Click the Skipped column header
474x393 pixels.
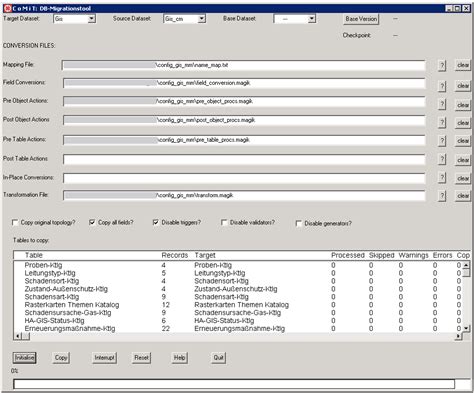381,255
